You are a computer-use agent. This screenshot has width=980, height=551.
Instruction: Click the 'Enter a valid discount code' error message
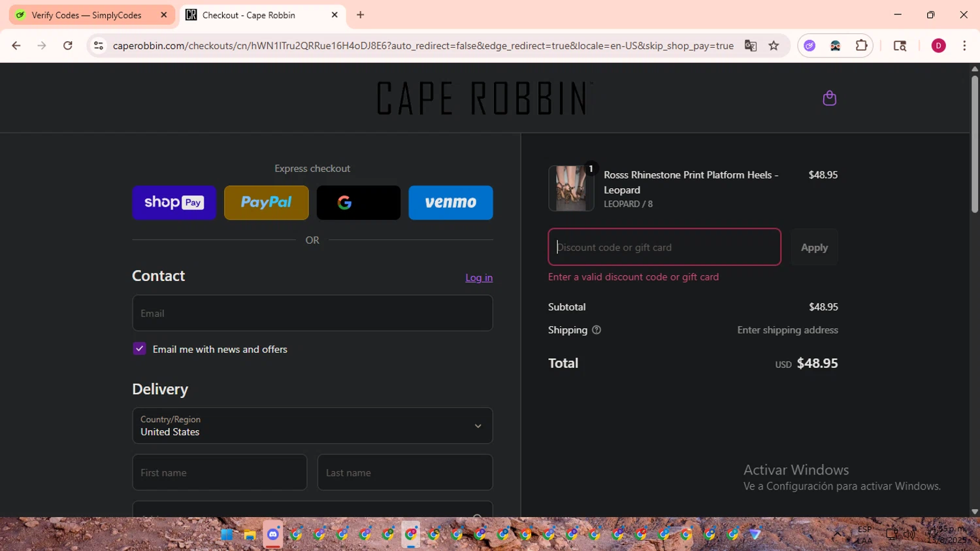[633, 277]
